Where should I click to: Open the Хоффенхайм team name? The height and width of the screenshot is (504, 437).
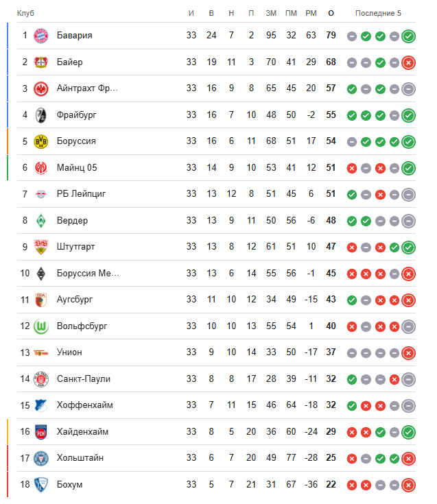[x=85, y=405]
